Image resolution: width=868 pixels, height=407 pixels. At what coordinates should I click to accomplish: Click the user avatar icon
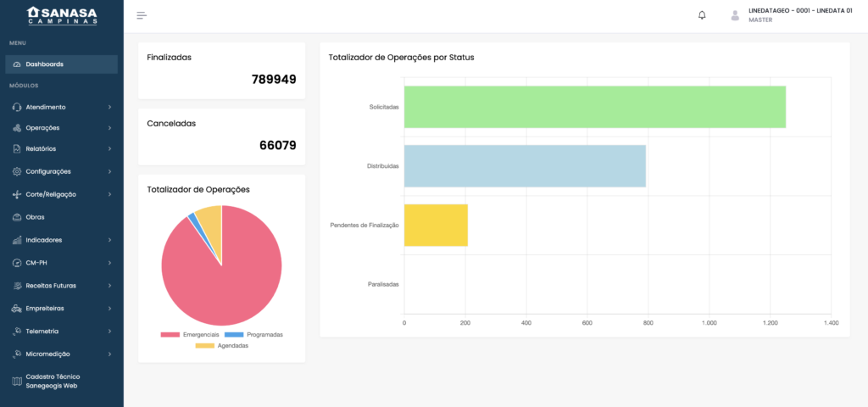coord(735,15)
